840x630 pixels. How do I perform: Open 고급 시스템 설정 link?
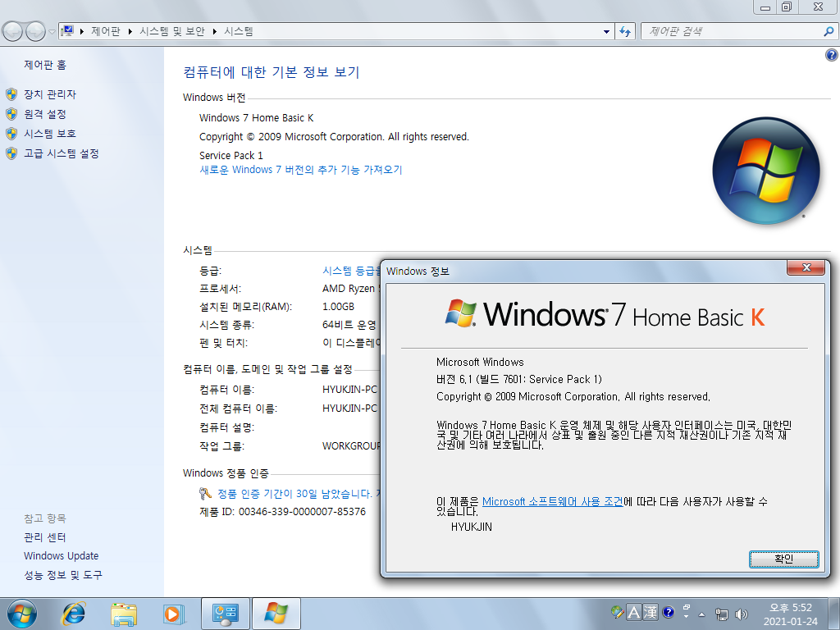(62, 153)
